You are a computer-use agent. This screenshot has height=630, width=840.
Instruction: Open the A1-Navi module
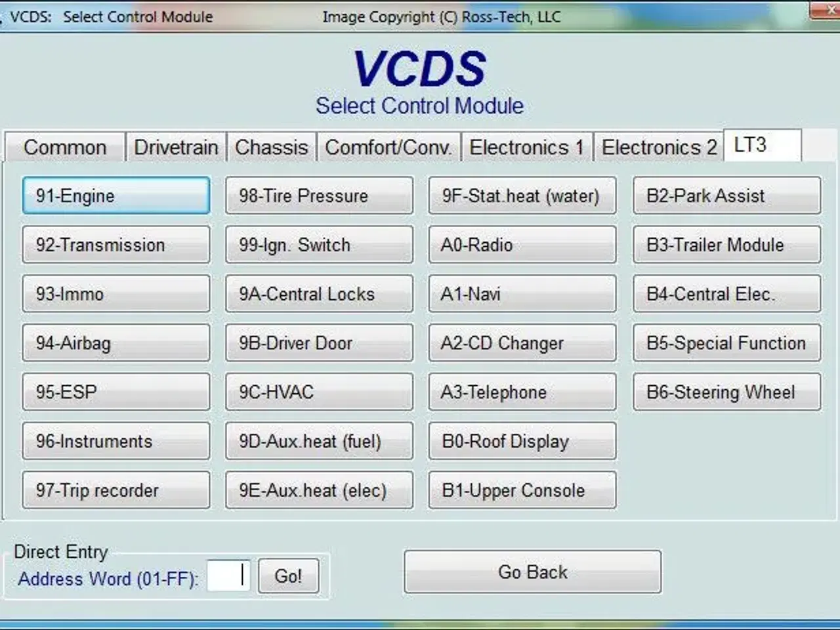(523, 293)
